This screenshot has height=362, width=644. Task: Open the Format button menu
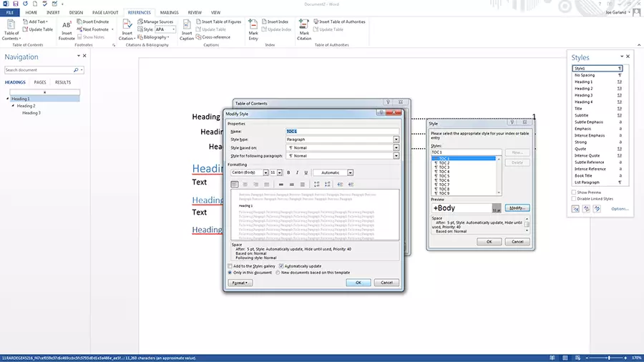click(240, 283)
